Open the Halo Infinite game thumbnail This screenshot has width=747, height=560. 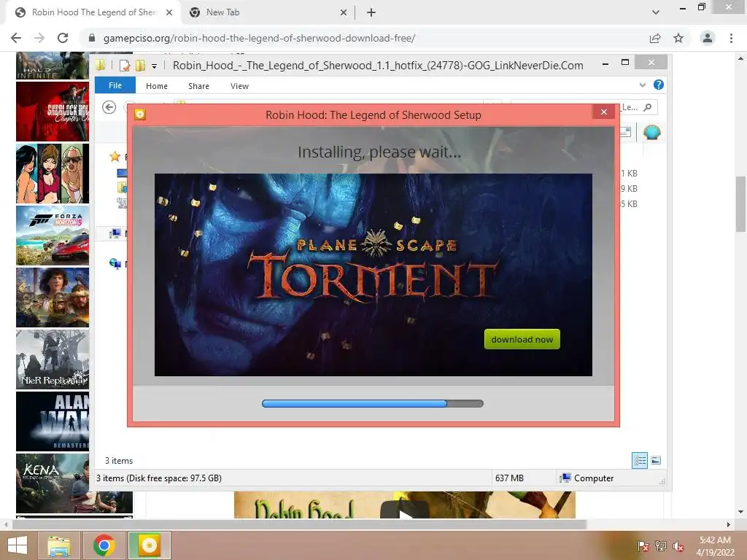click(53, 65)
